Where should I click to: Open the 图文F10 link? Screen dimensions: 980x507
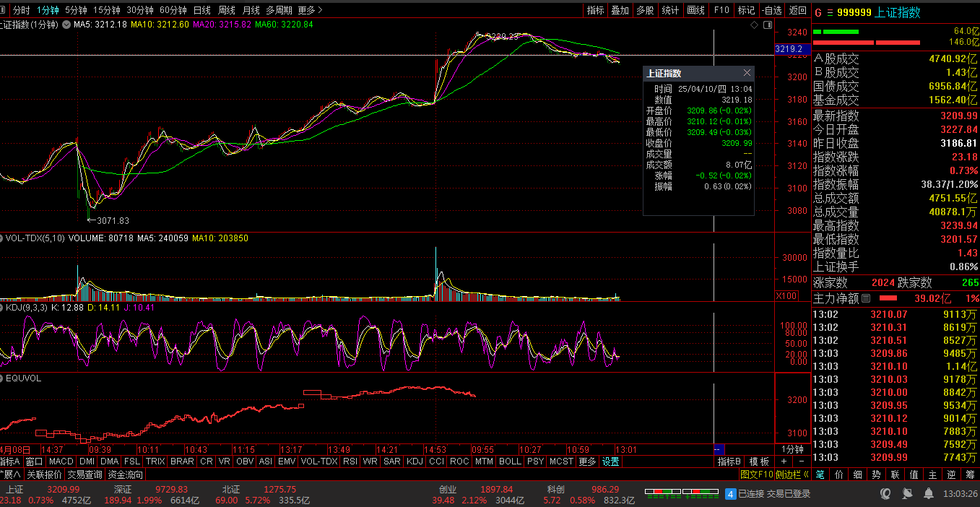757,474
